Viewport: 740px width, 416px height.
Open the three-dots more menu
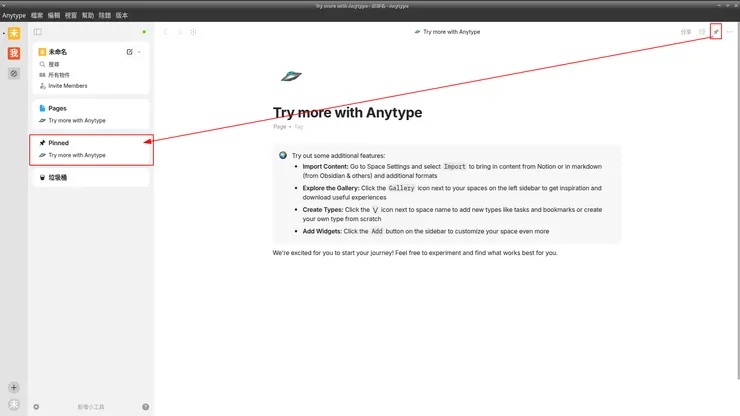(x=730, y=32)
